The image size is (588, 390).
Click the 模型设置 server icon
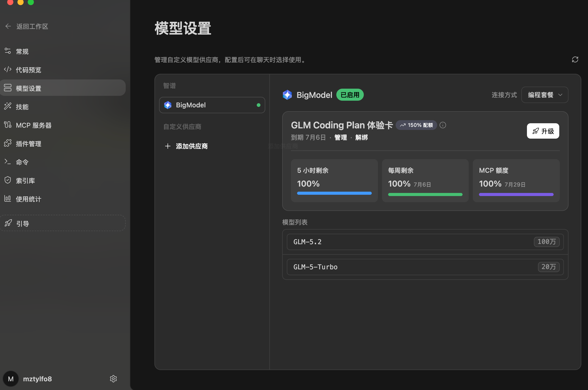tap(8, 88)
